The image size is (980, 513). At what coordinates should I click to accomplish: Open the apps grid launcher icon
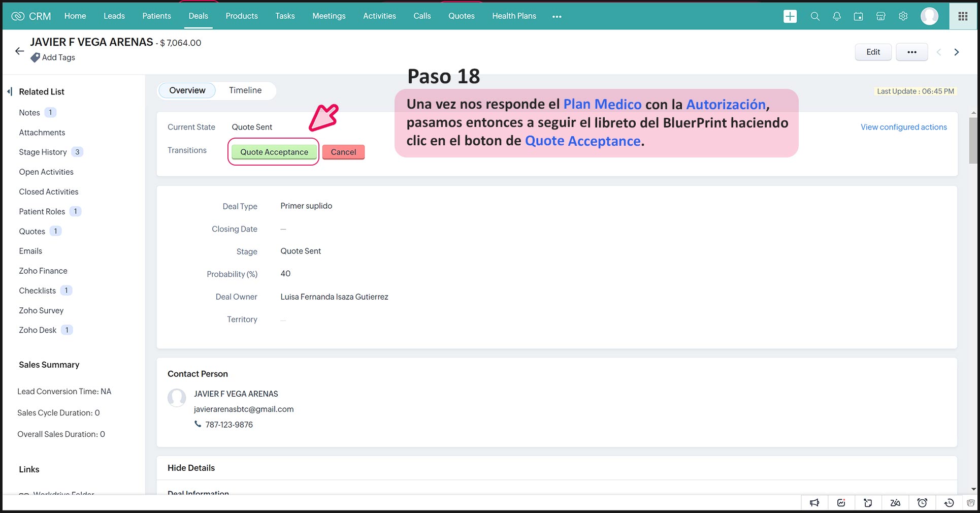963,16
